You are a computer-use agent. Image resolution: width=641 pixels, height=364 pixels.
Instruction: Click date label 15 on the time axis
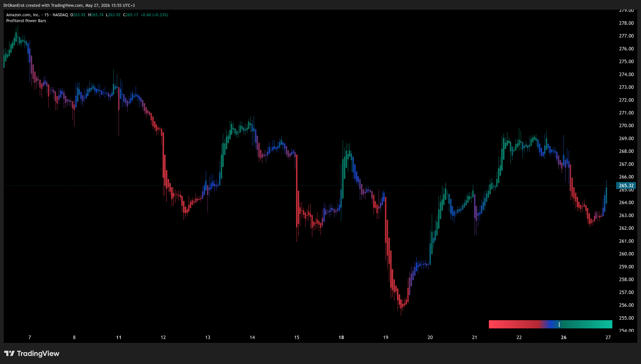(297, 337)
